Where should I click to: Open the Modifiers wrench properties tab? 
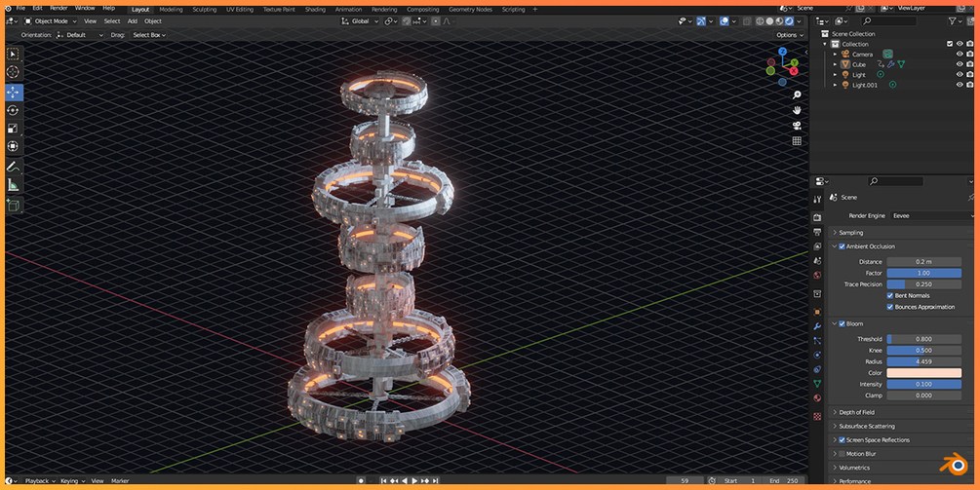817,326
